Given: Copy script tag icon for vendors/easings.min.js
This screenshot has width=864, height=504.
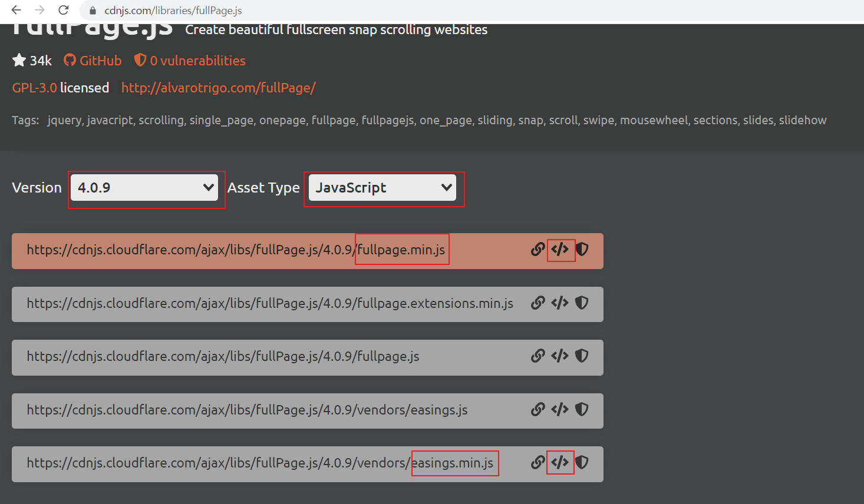Looking at the screenshot, I should [560, 463].
